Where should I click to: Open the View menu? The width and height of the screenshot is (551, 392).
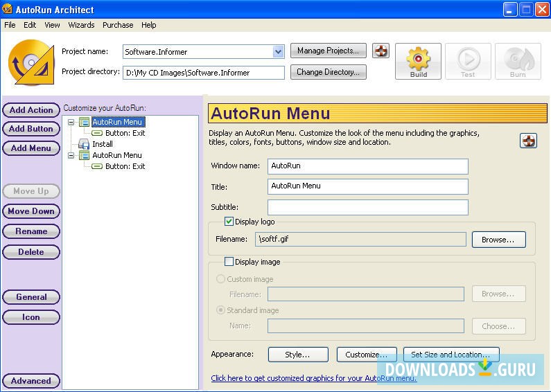pos(52,25)
